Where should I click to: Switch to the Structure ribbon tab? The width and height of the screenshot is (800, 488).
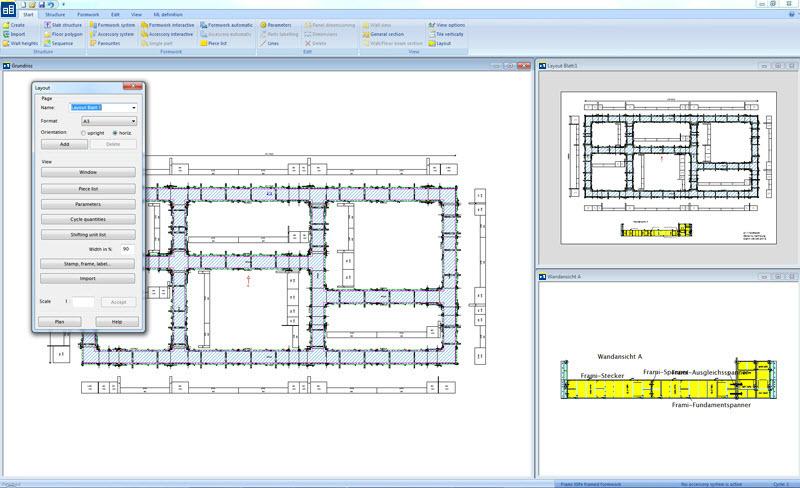point(56,15)
